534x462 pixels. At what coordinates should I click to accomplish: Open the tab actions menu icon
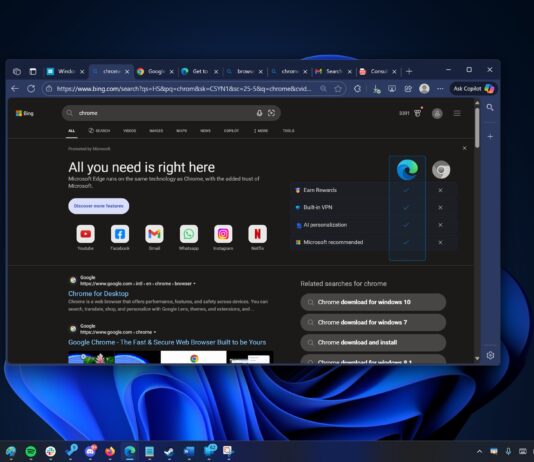pos(33,71)
